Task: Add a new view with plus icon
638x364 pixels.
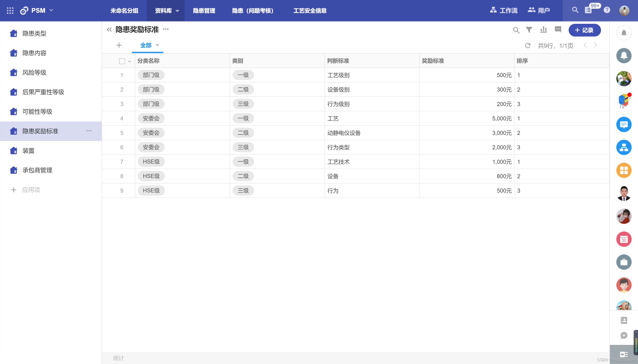Action: 119,45
